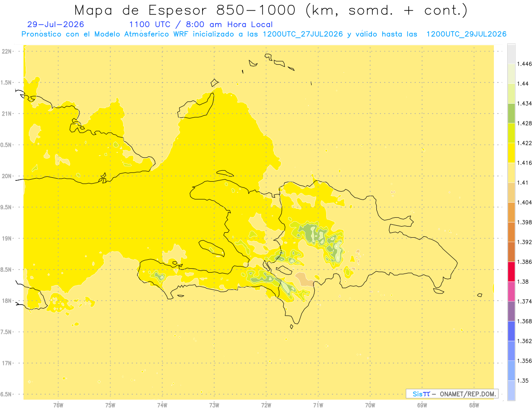
Task: Click the tan legend band between 1.404 and 1.41
Action: pos(511,192)
